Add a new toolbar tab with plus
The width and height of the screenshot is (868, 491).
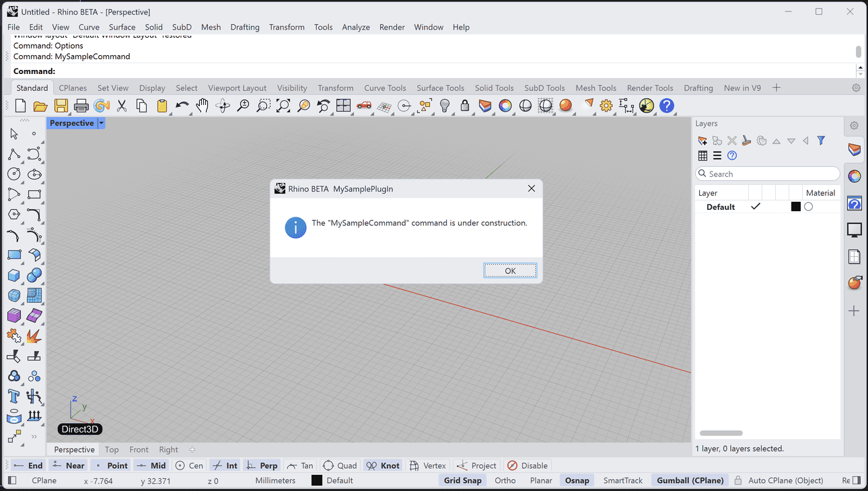(x=776, y=87)
